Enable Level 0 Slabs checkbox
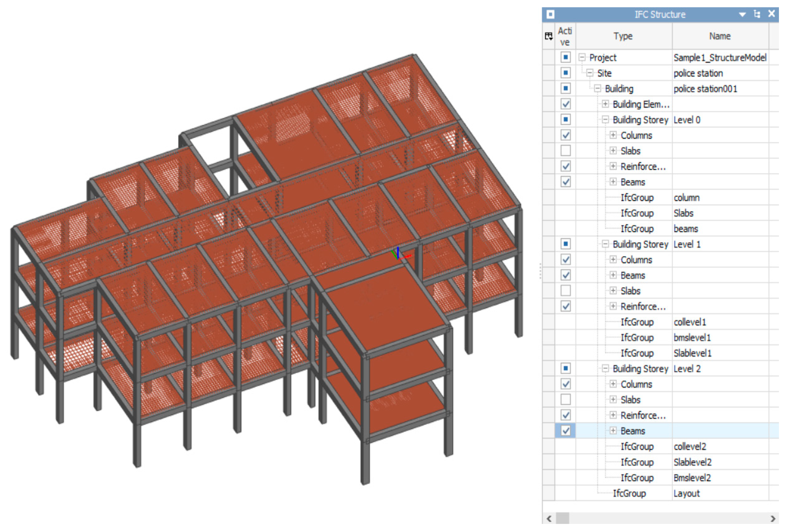Image resolution: width=792 pixels, height=532 pixels. 565,150
